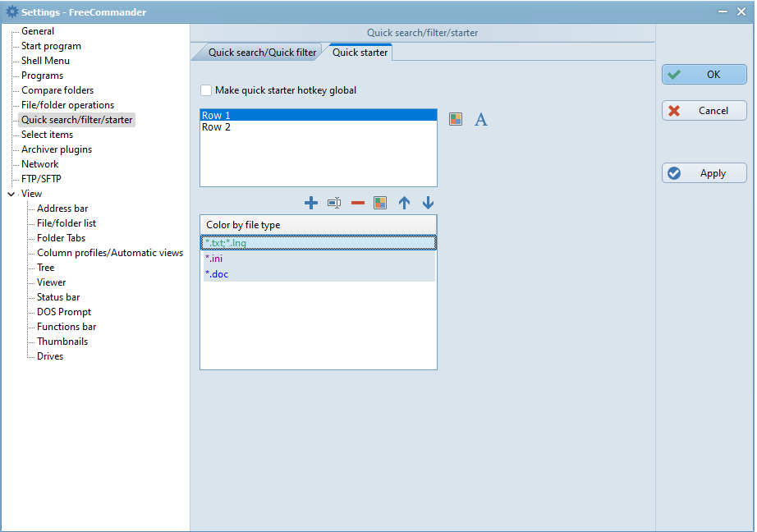The height and width of the screenshot is (532, 757).
Task: Select the *.doc entry
Action: pos(319,274)
